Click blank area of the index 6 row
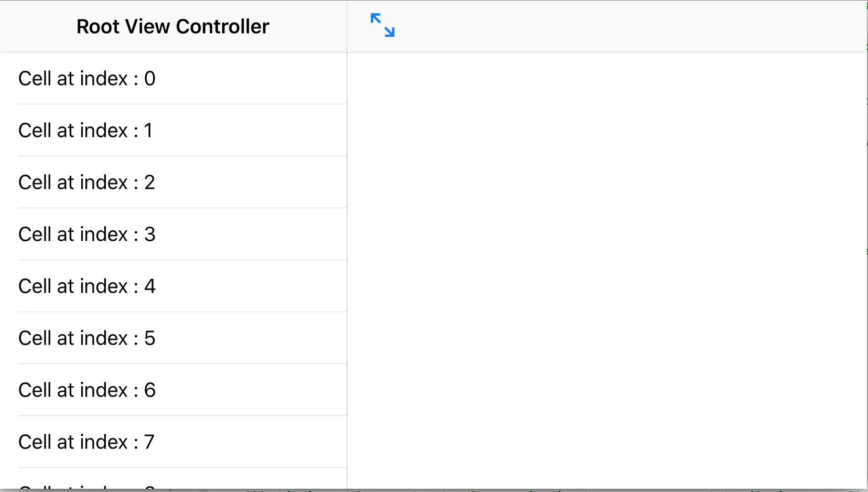This screenshot has width=868, height=492. click(252, 390)
